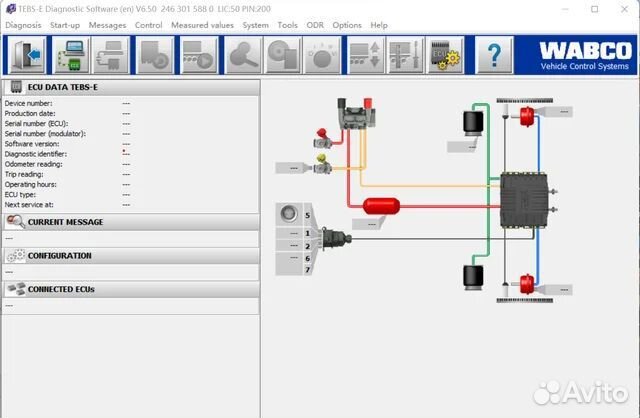Image resolution: width=640 pixels, height=418 pixels.
Task: Open ECU parameter settings gear icon
Action: point(445,56)
